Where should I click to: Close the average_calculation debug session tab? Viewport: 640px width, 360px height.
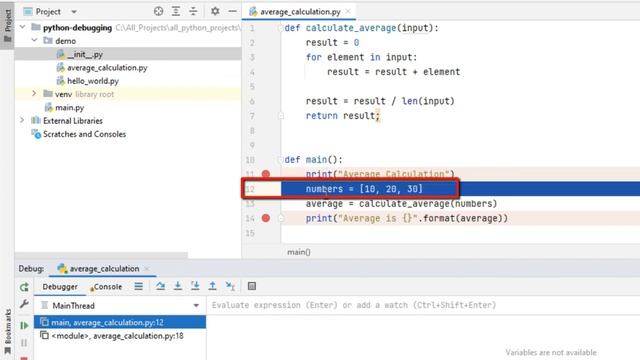pyautogui.click(x=147, y=269)
